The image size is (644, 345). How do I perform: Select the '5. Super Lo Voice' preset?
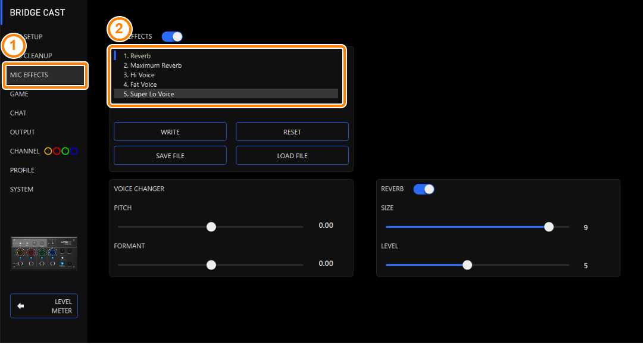(x=226, y=94)
